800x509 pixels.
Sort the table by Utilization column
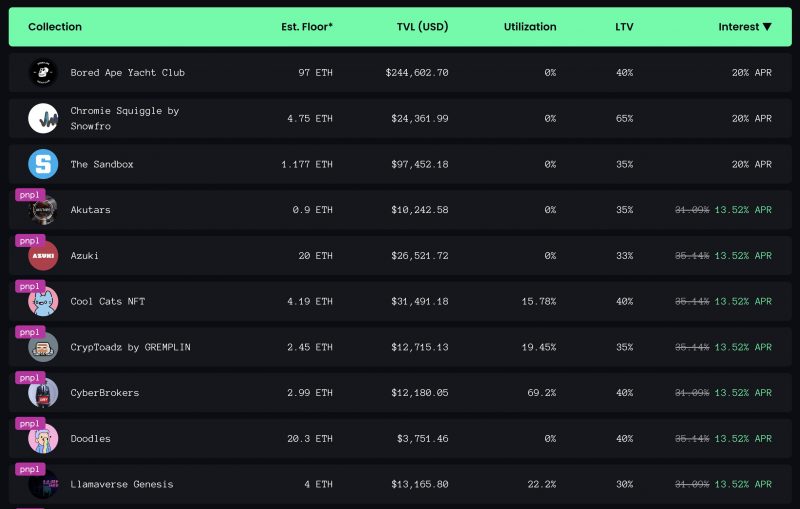[530, 27]
